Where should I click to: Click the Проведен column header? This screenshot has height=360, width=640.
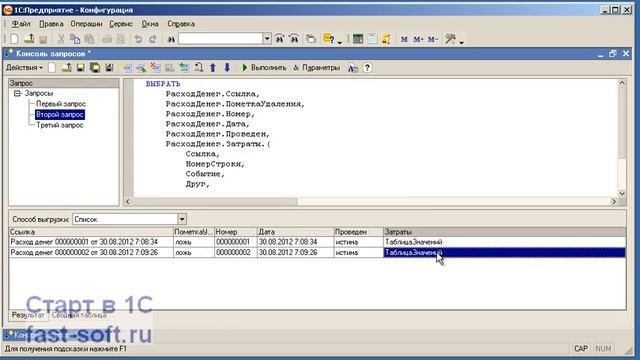(358, 232)
